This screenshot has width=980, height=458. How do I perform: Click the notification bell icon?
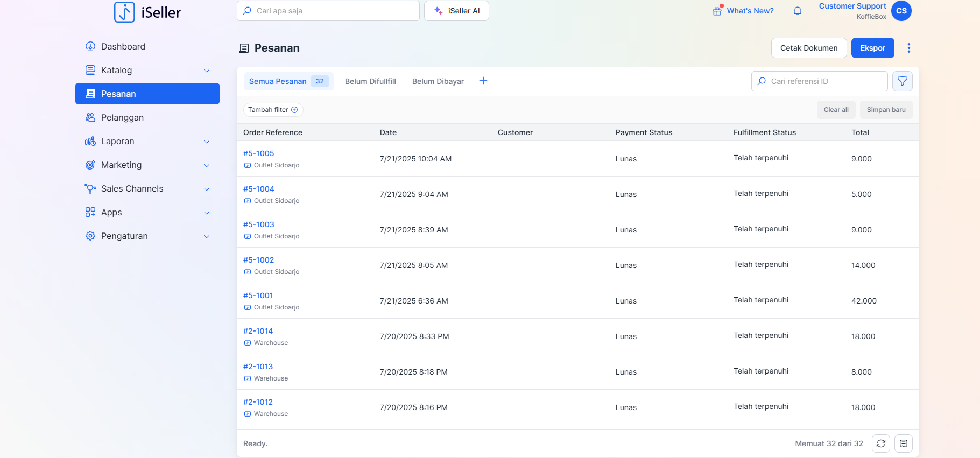point(798,11)
